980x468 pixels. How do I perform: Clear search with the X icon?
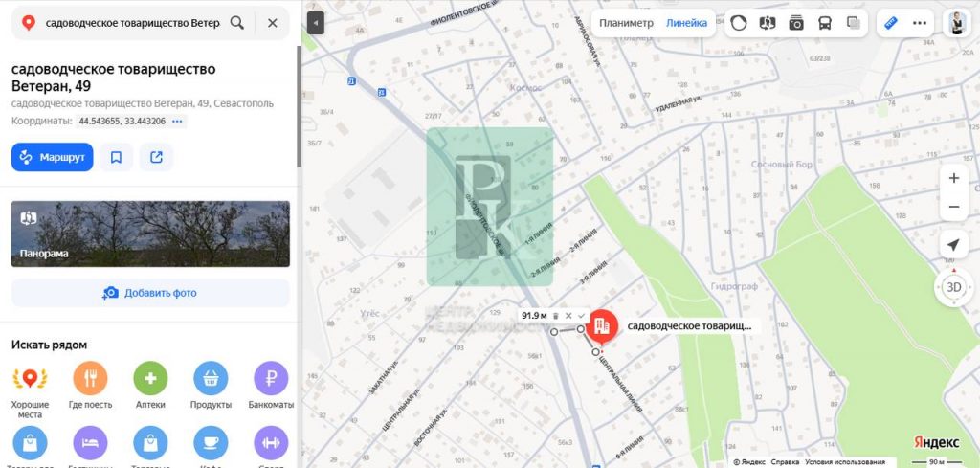[273, 23]
